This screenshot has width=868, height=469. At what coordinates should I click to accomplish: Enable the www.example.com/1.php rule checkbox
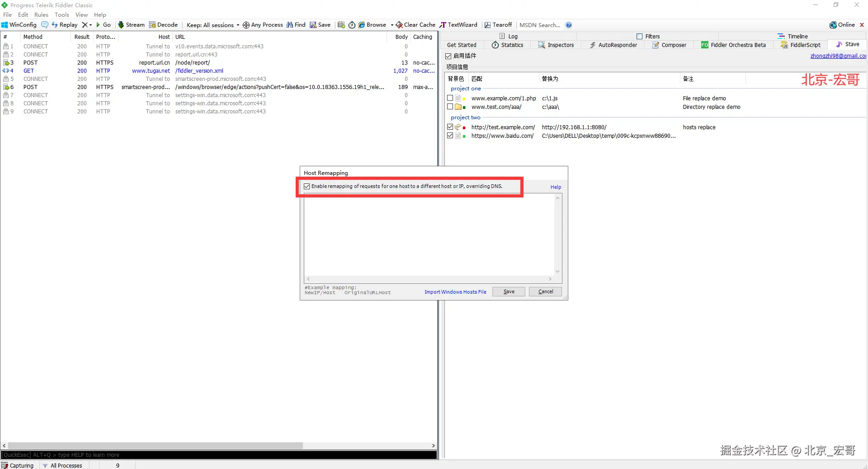450,98
